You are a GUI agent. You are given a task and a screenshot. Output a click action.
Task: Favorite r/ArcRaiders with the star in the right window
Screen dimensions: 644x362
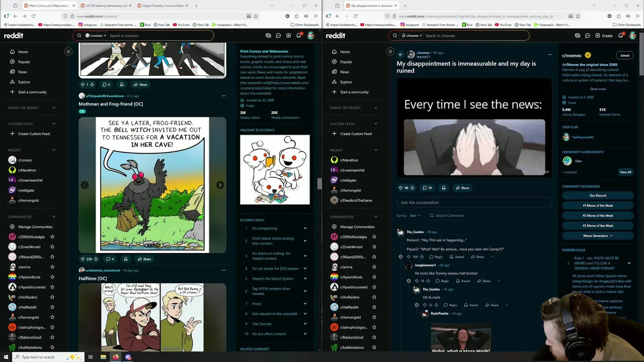(x=374, y=297)
